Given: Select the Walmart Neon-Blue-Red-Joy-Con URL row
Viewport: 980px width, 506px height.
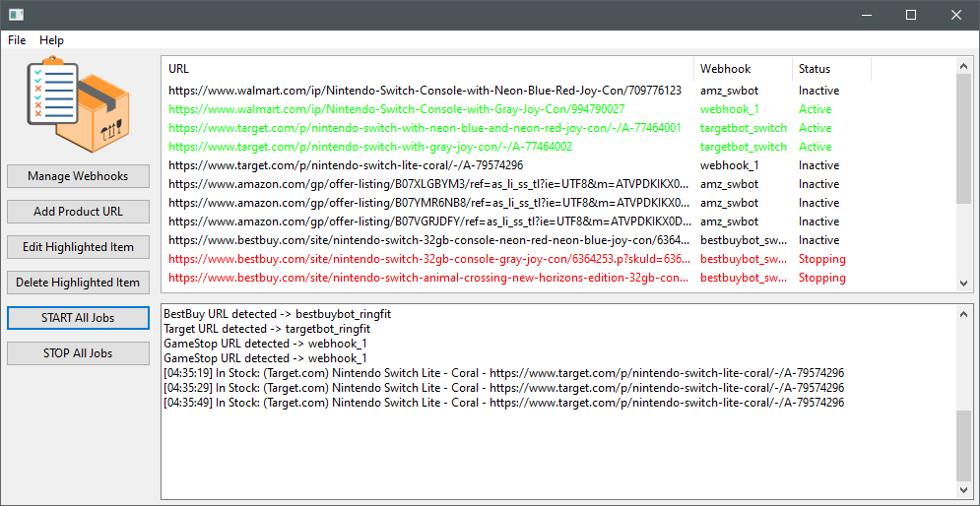Looking at the screenshot, I should (x=427, y=91).
